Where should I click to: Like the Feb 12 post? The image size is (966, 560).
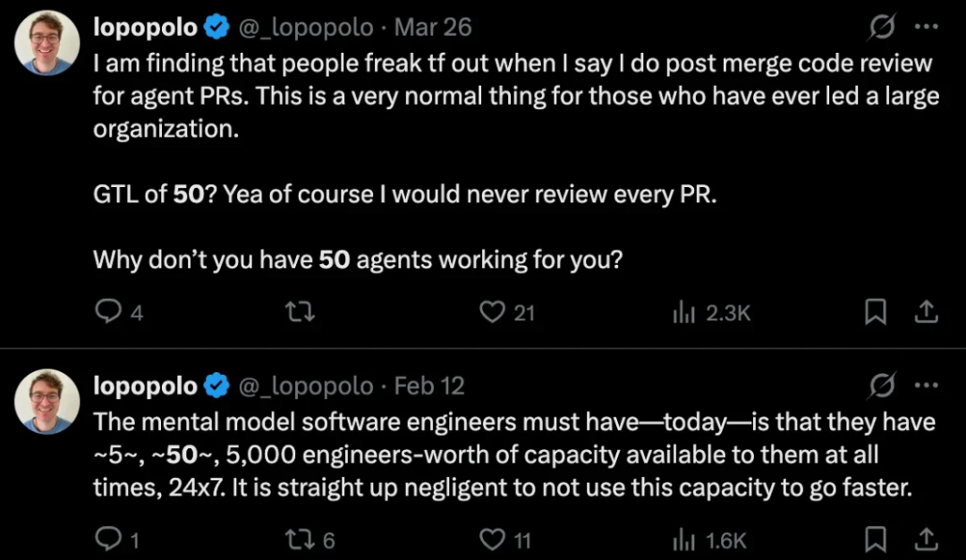(492, 539)
